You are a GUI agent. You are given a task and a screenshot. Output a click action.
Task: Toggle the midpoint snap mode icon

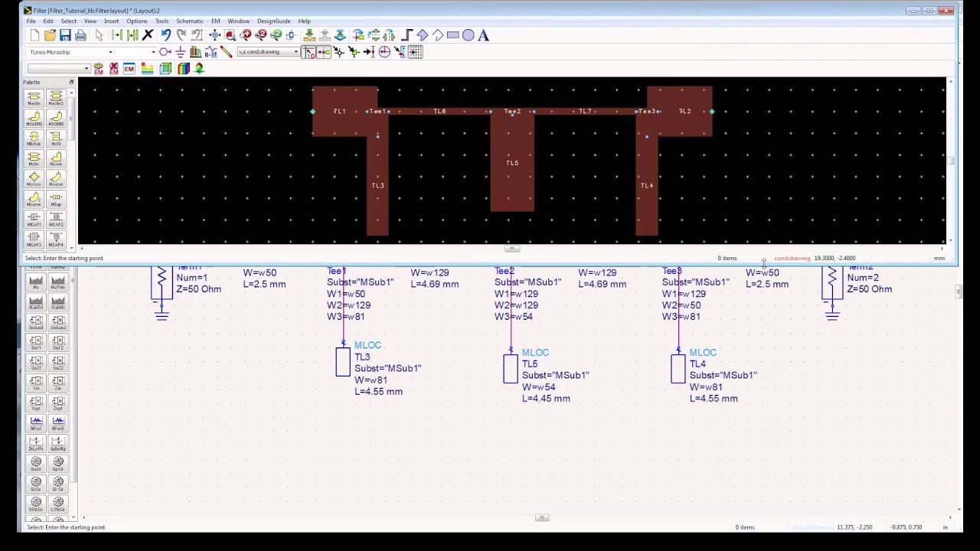point(369,52)
